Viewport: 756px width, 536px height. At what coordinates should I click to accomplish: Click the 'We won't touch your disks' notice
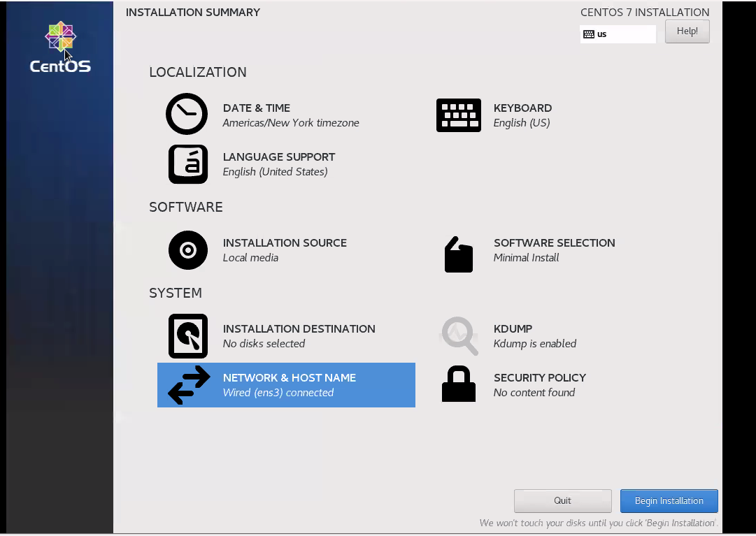598,523
